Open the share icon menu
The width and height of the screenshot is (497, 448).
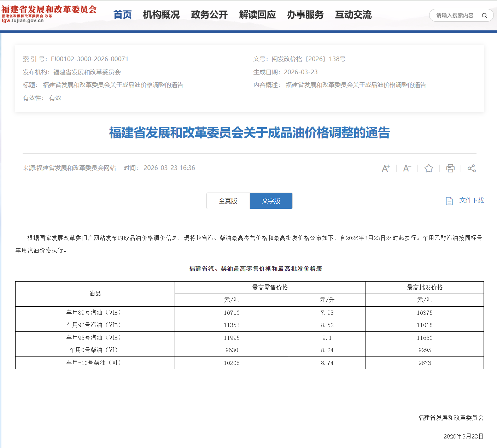(472, 168)
